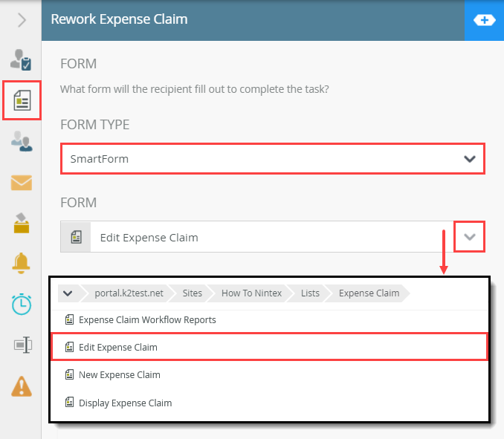504x439 pixels.
Task: Click the voting ballot box icon
Action: coord(22,222)
